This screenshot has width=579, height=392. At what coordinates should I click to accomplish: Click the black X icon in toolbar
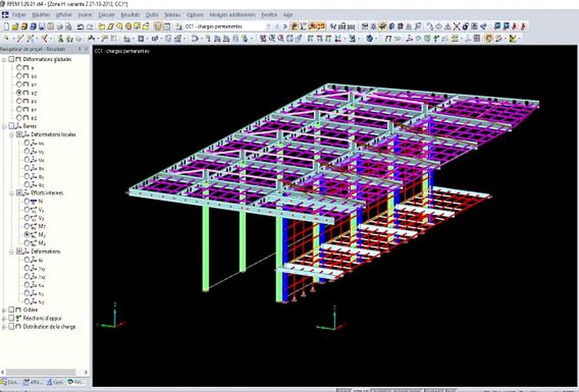tap(456, 26)
